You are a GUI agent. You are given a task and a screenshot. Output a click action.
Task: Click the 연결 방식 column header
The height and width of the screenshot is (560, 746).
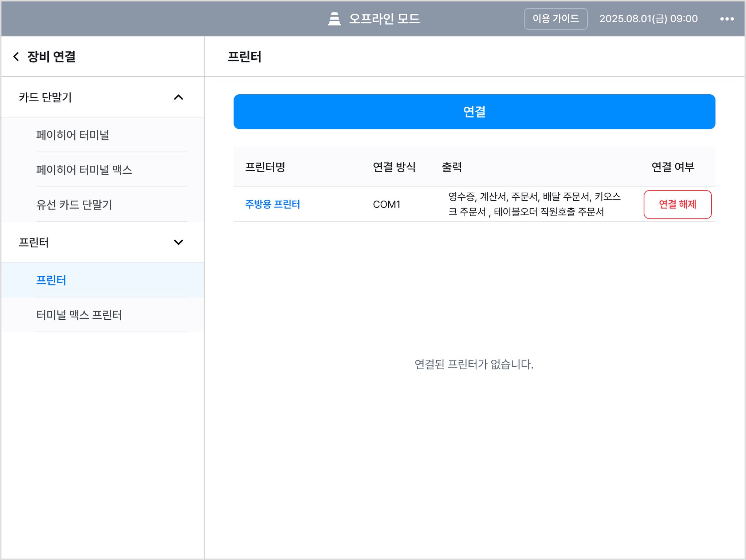(x=394, y=167)
